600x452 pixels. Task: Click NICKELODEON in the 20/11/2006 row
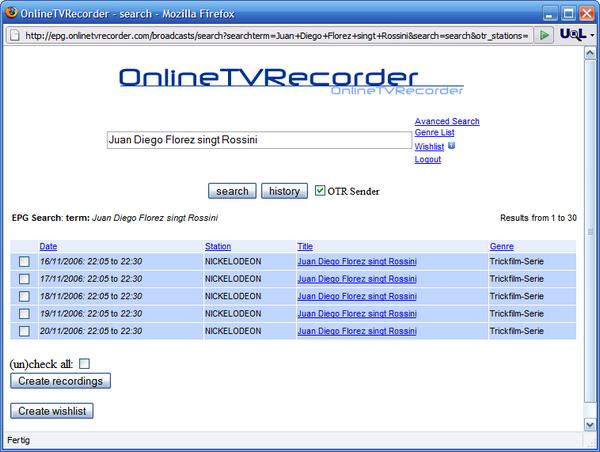click(x=233, y=331)
